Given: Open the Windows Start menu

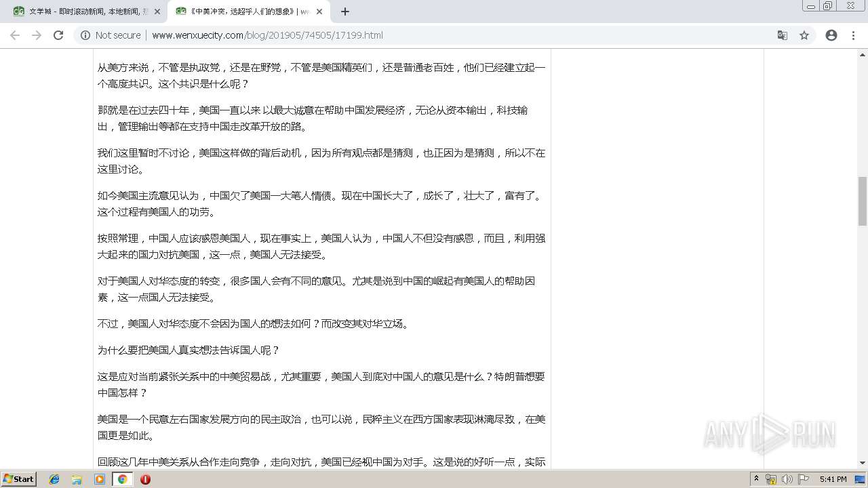Looking at the screenshot, I should tap(18, 479).
